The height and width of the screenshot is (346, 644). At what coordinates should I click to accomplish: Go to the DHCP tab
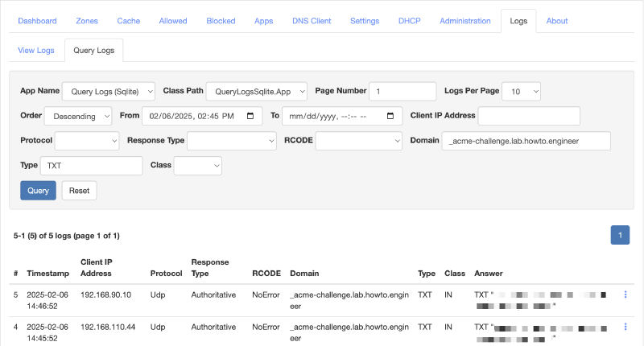410,21
